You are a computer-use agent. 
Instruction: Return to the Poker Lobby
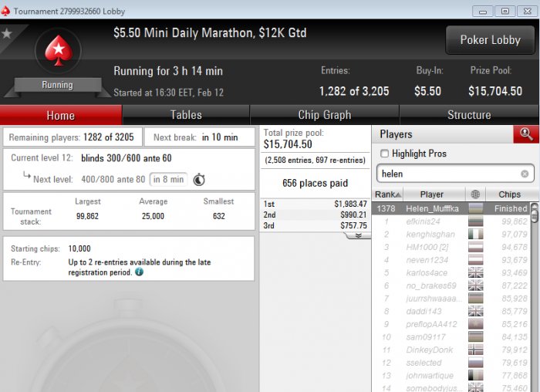point(490,40)
